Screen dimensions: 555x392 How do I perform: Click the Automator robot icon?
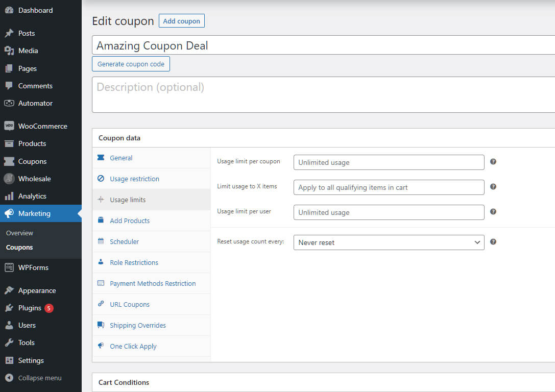click(x=9, y=103)
